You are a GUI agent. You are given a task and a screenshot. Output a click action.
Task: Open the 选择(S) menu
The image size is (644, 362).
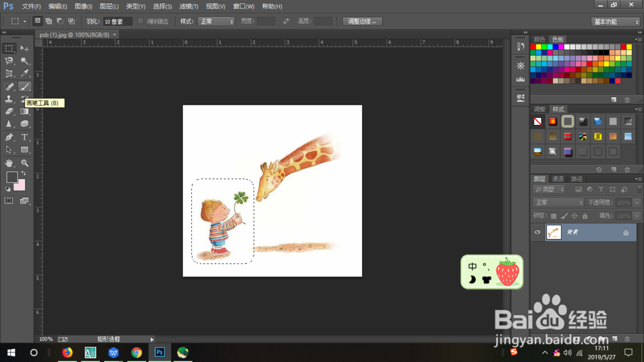coord(162,6)
